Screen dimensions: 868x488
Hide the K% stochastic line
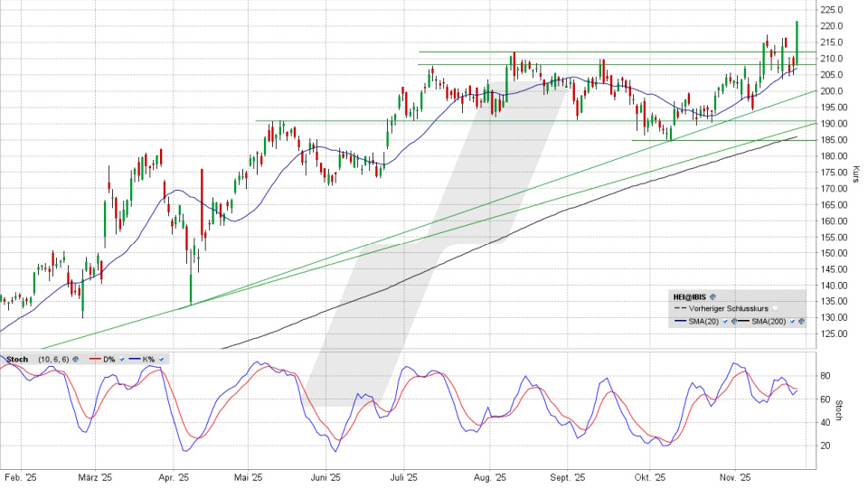(161, 360)
